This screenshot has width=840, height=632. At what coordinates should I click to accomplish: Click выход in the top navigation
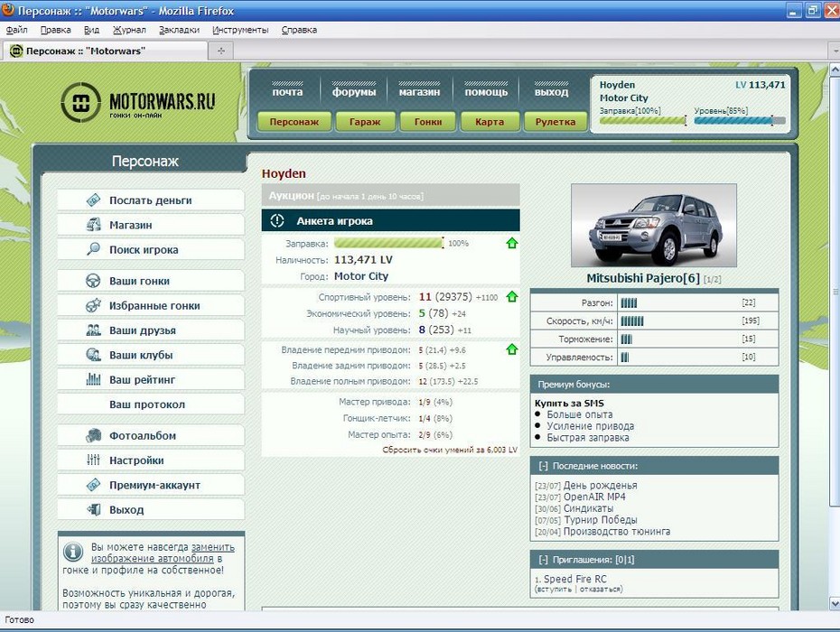(551, 91)
